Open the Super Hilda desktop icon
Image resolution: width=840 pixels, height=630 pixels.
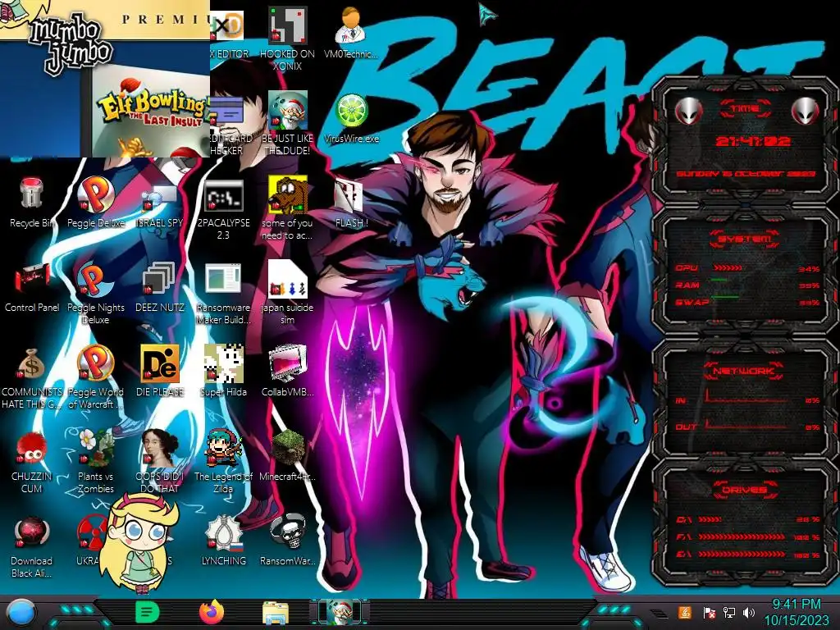click(223, 372)
